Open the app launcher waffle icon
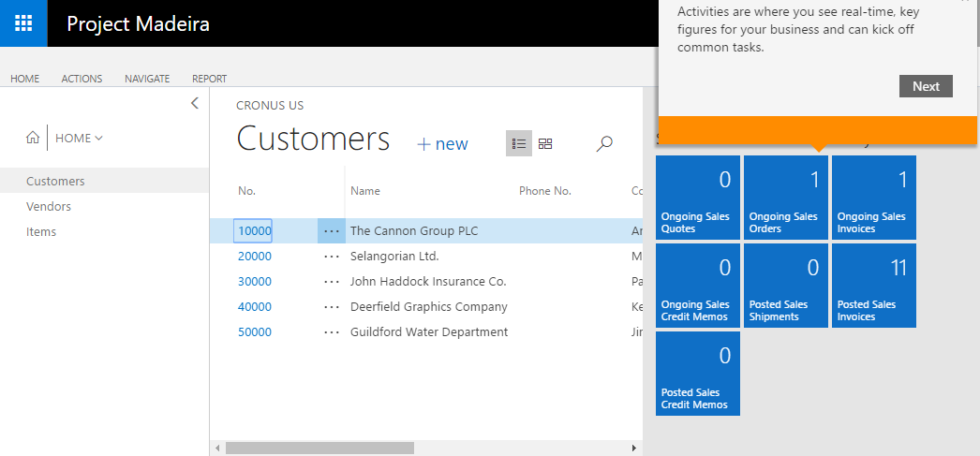980x456 pixels. click(23, 23)
